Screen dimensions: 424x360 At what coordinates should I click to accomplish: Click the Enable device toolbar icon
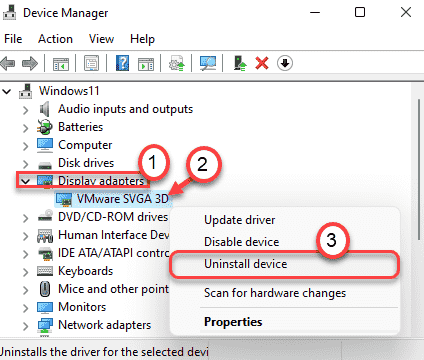coord(240,63)
